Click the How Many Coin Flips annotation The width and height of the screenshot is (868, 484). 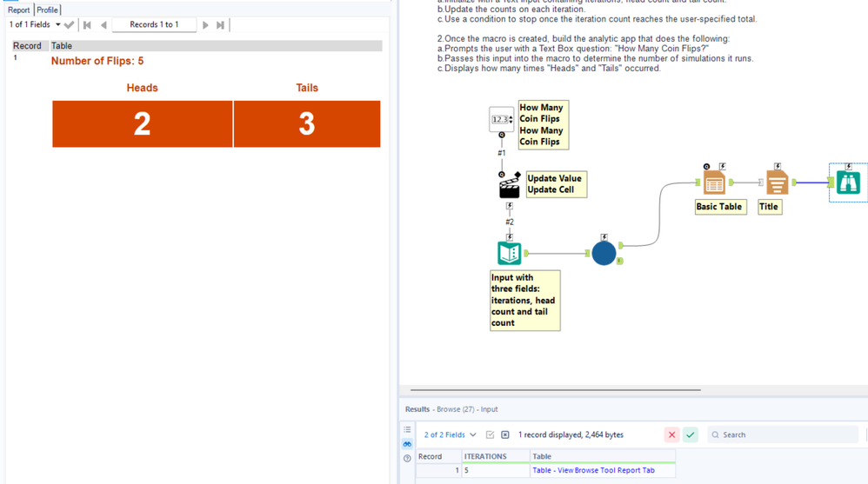tap(543, 124)
